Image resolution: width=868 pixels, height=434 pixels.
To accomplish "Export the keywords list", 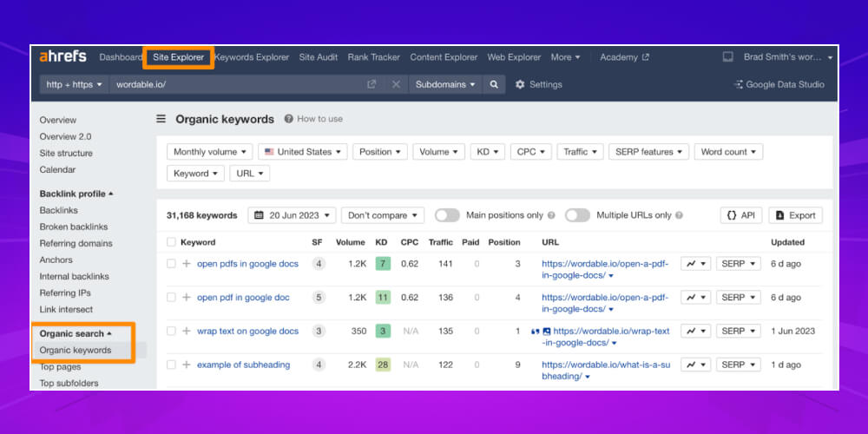I will click(795, 215).
